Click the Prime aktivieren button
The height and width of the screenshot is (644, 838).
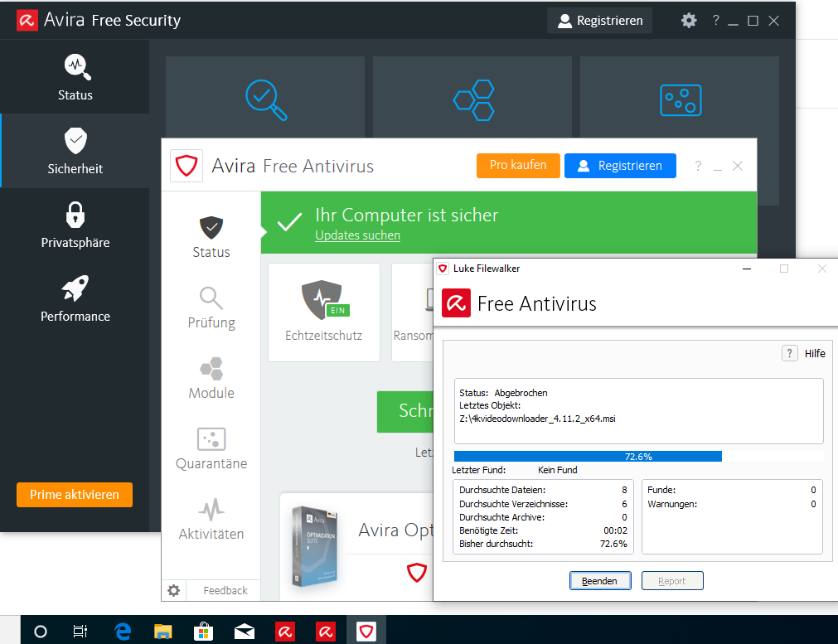[x=75, y=494]
